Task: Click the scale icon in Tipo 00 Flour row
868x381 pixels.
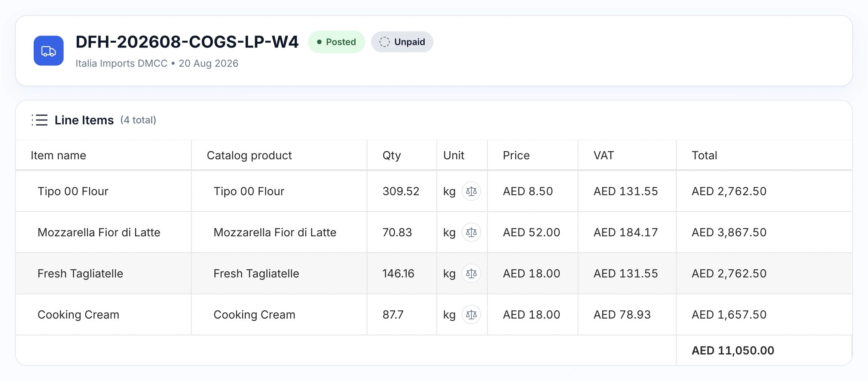Action: pos(471,191)
